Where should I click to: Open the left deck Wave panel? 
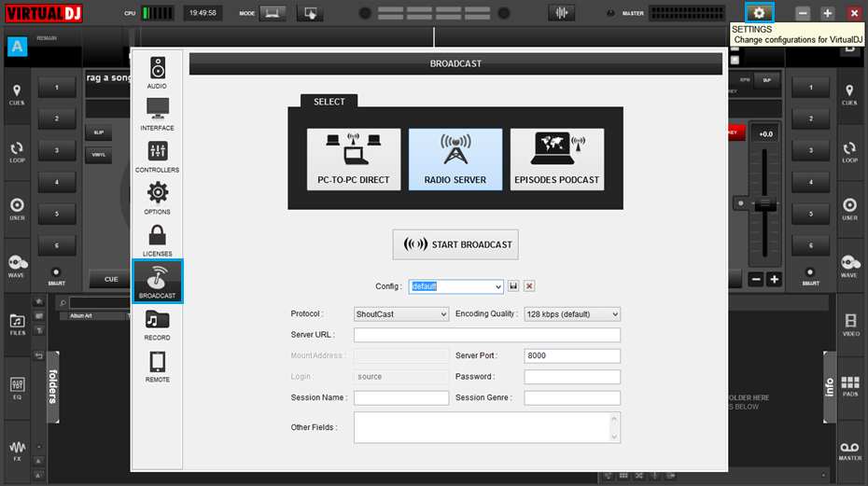17,267
